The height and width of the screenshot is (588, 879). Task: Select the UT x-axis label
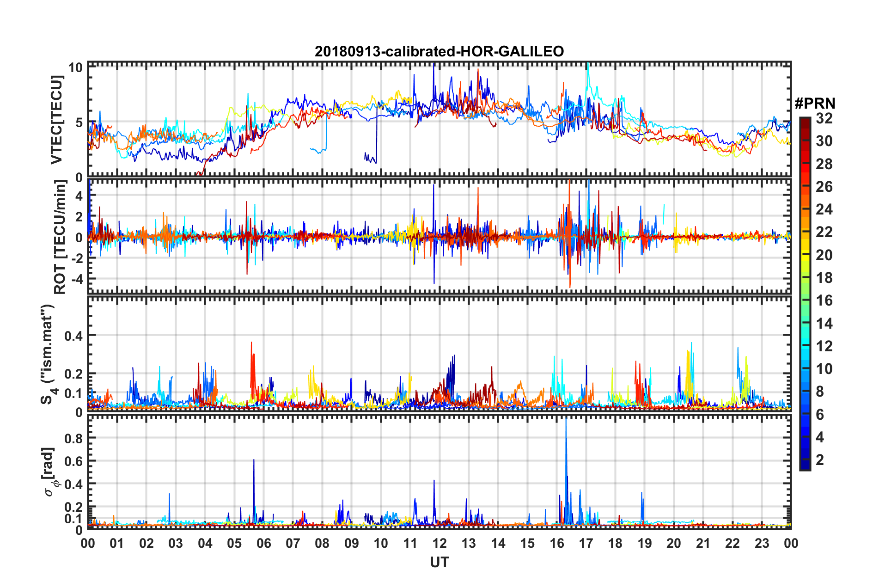(x=439, y=562)
